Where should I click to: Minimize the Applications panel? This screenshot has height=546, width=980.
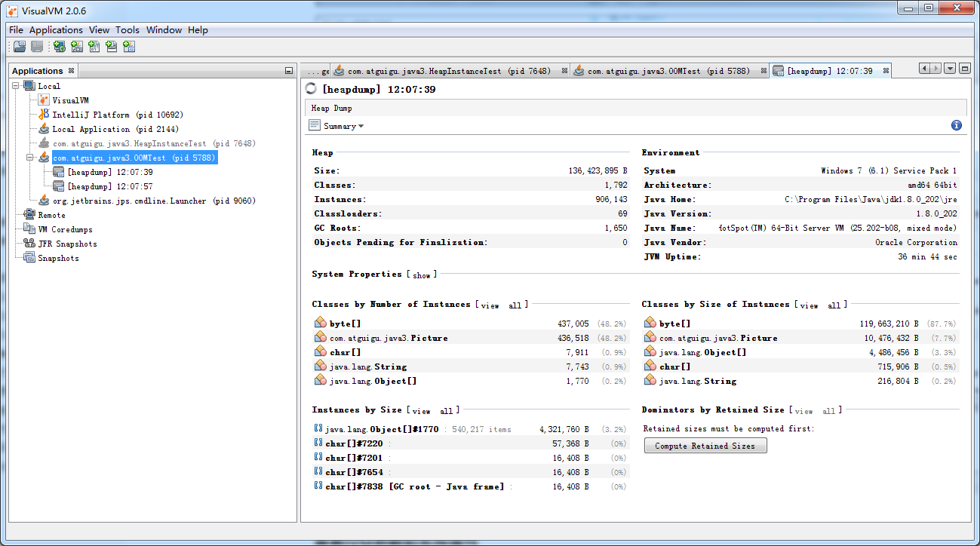(288, 71)
